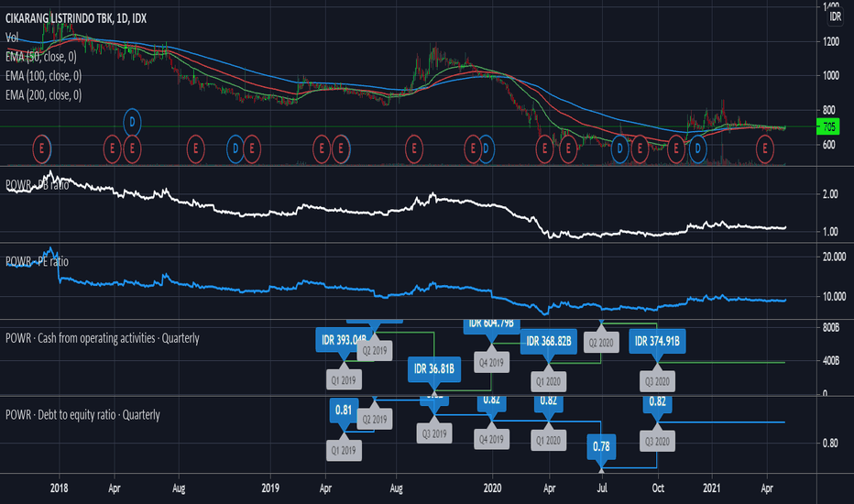Viewport: 854px width, 504px height.
Task: Click the IDR 368.82B cash flow label
Action: click(549, 341)
